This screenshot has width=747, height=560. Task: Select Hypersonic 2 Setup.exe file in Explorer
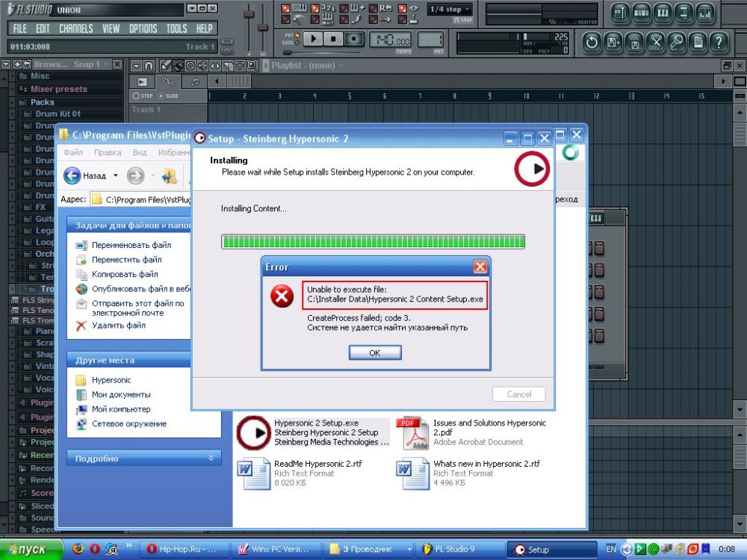312,432
